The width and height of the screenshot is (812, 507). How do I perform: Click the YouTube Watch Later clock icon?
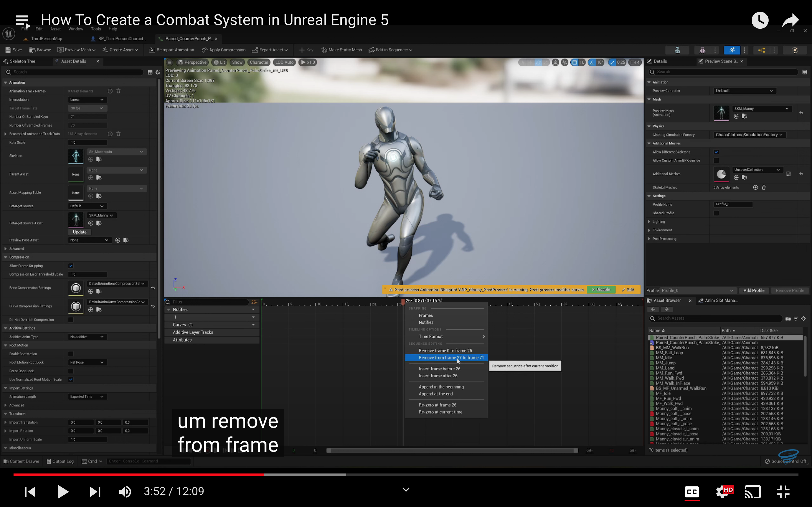tap(760, 20)
